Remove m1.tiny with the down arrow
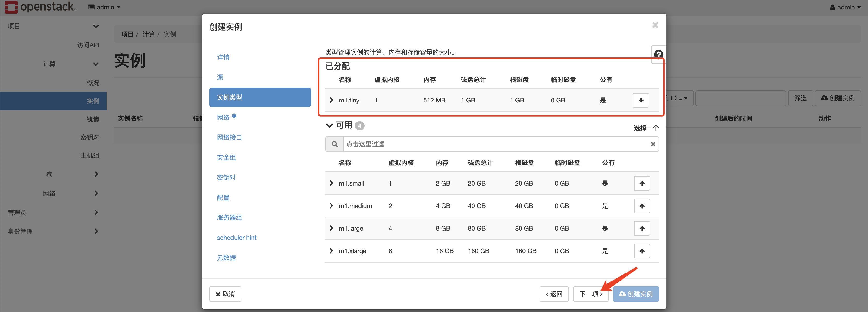Image resolution: width=868 pixels, height=312 pixels. pyautogui.click(x=640, y=100)
